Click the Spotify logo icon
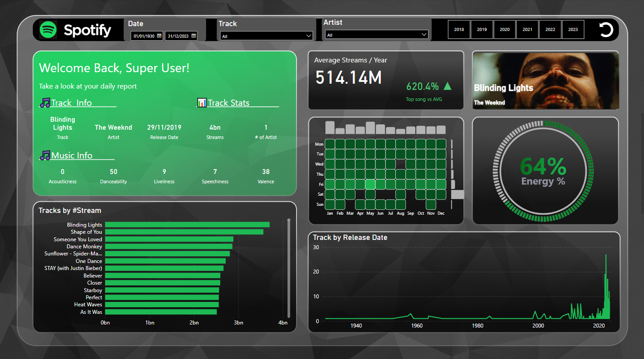Viewport: 644px width, 359px height. (x=49, y=30)
